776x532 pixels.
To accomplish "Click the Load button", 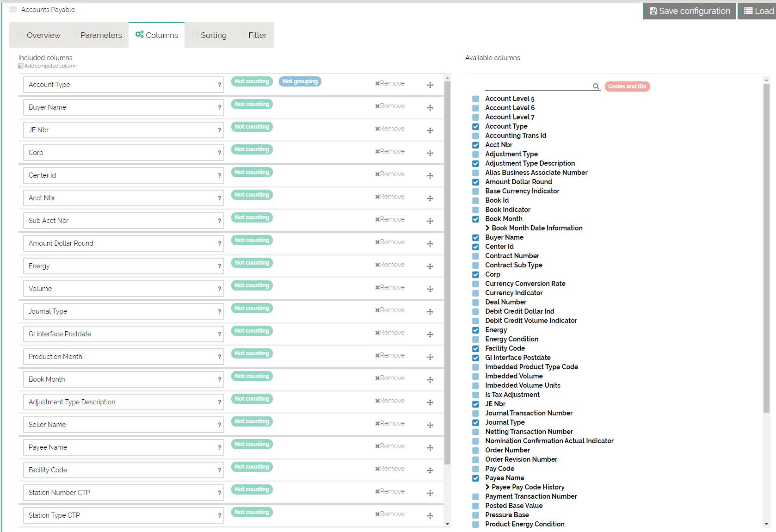I will 758,11.
